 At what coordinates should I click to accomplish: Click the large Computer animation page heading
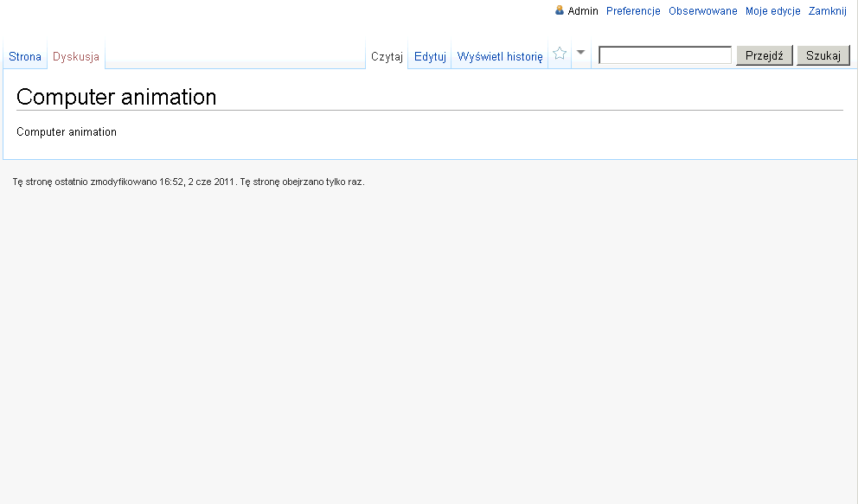pos(117,97)
